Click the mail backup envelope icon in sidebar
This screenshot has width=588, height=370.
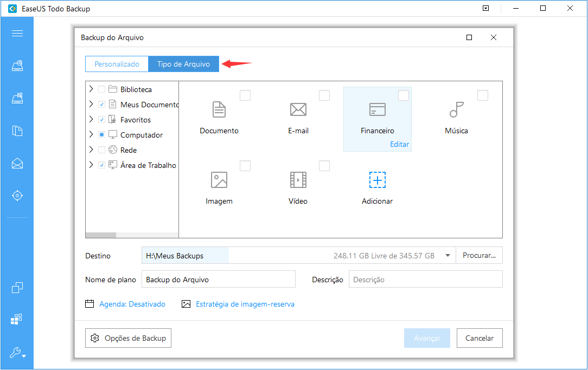[x=17, y=163]
